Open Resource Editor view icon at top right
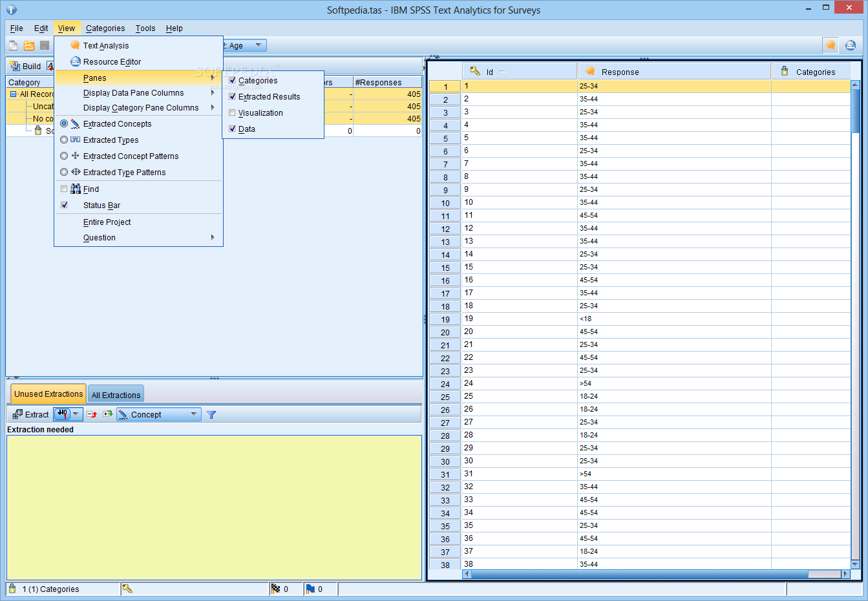 click(x=851, y=45)
